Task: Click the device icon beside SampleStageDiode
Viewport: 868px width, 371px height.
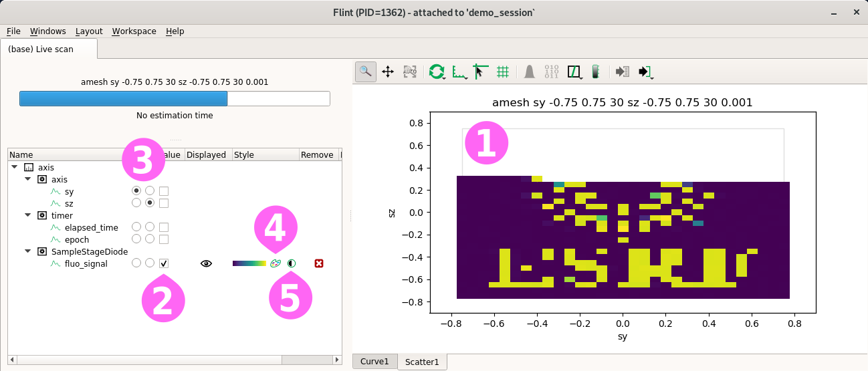Action: click(41, 252)
